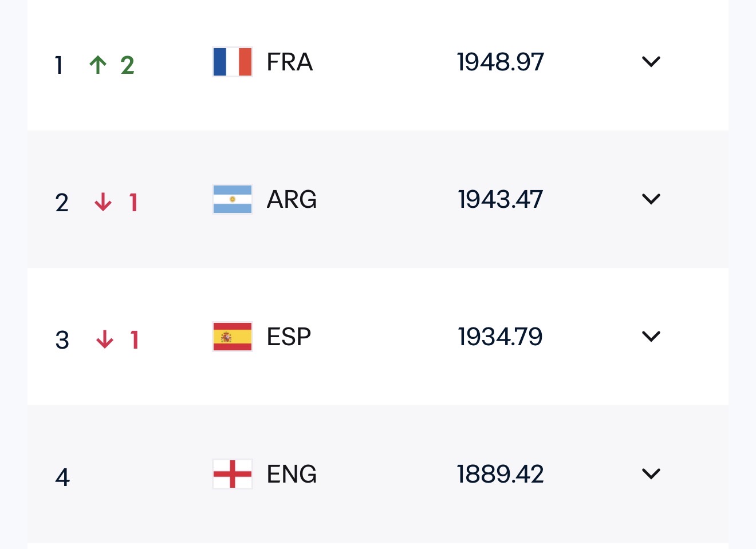
Task: Click the England flag icon
Action: tap(233, 474)
